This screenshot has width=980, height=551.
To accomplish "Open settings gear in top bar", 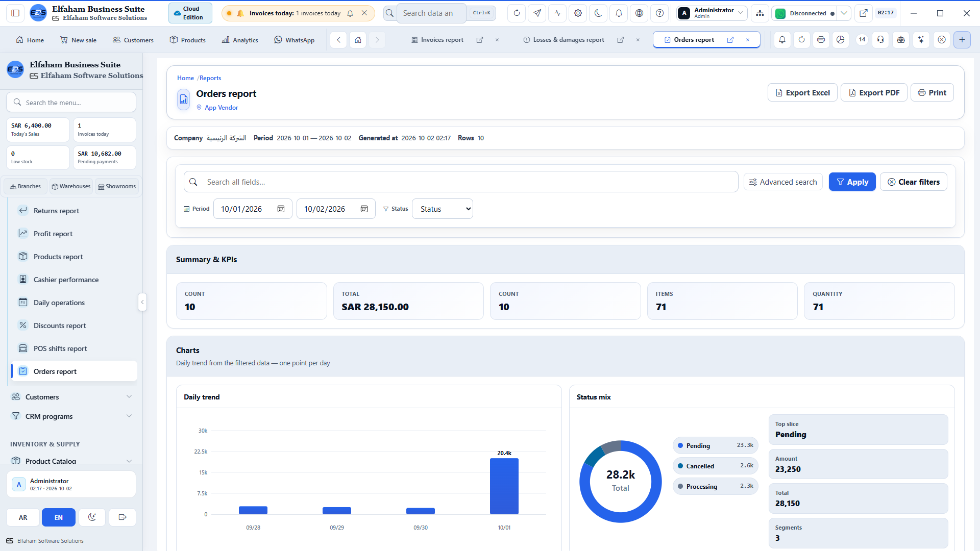I will click(578, 13).
